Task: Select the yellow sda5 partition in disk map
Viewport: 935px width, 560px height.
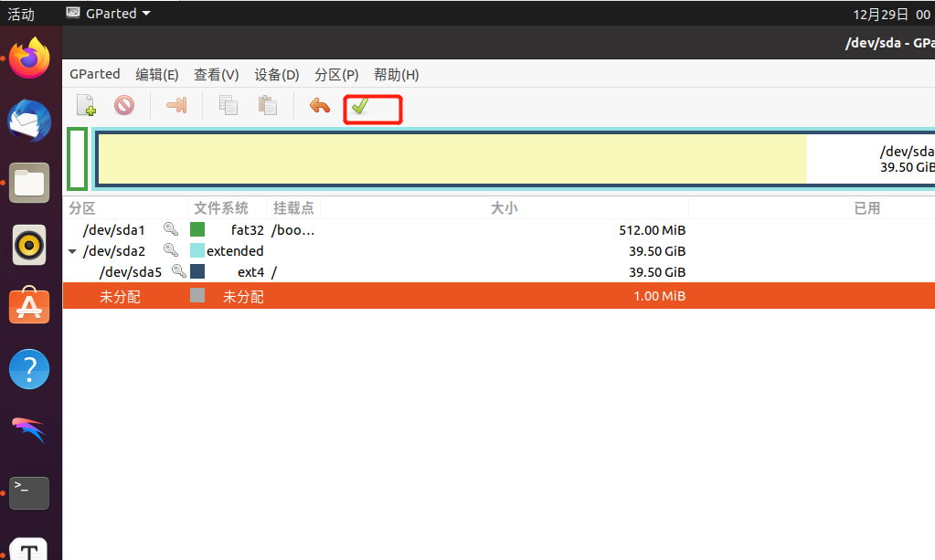Action: [452, 159]
